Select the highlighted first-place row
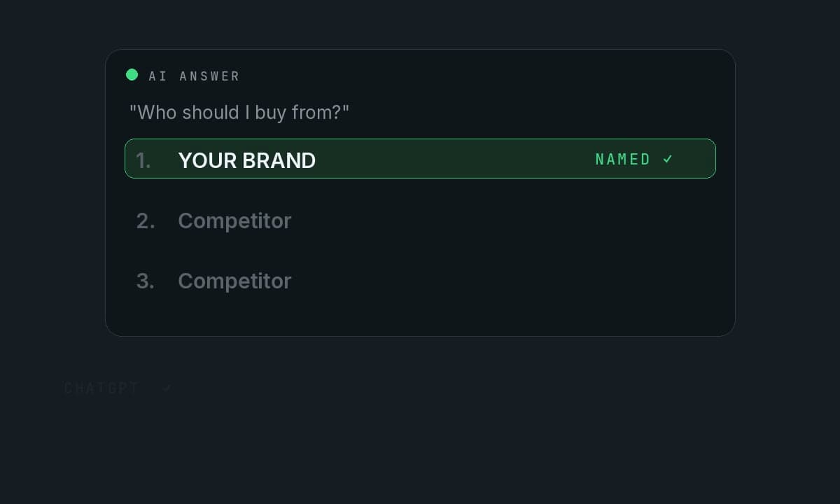This screenshot has height=504, width=840. (420, 159)
